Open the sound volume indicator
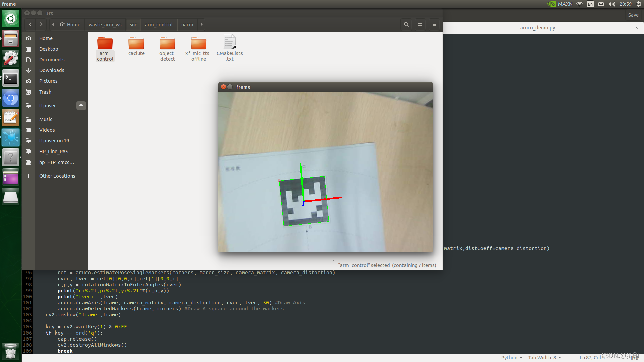This screenshot has height=362, width=644. pos(611,4)
